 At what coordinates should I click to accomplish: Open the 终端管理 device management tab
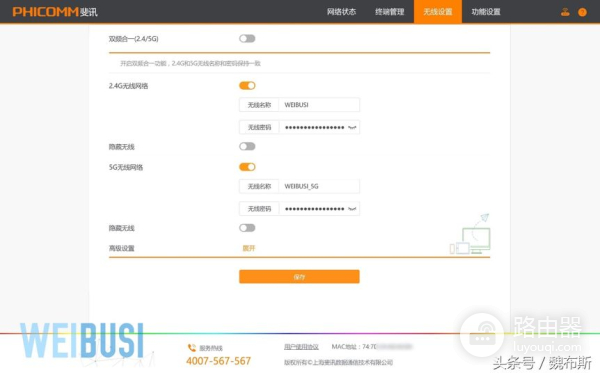tap(390, 12)
